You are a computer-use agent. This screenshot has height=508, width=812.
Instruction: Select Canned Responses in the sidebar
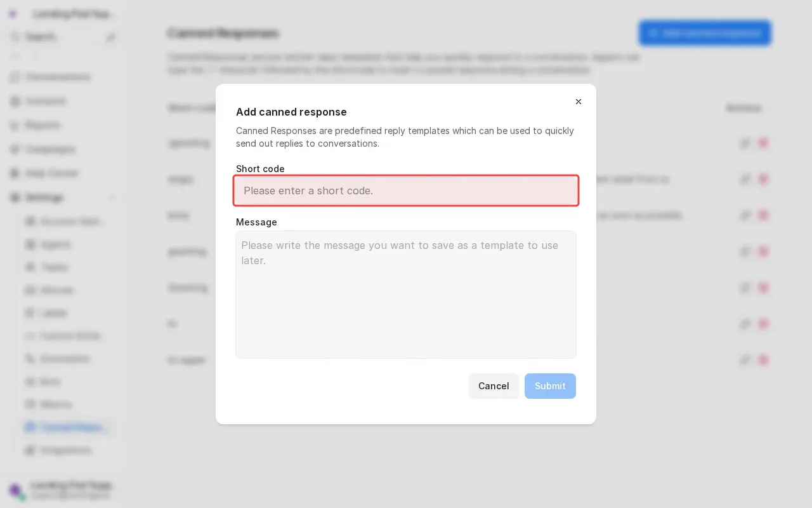[70, 427]
